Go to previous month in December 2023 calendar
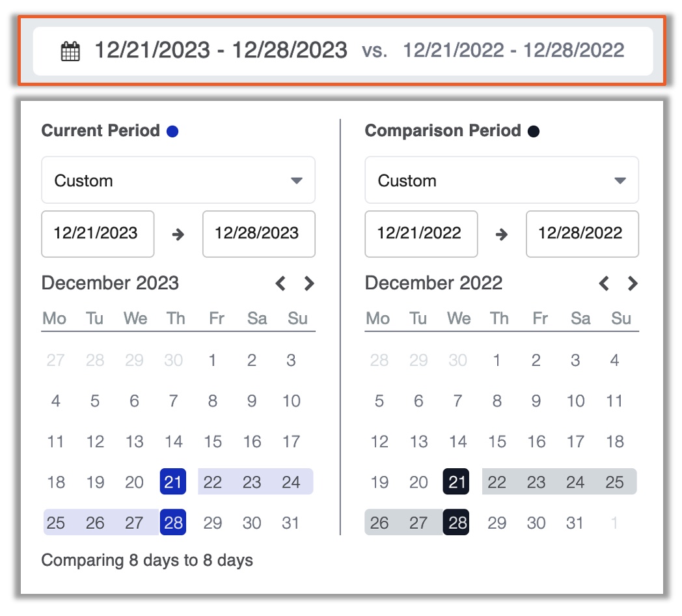This screenshot has height=616, width=682. pos(280,283)
